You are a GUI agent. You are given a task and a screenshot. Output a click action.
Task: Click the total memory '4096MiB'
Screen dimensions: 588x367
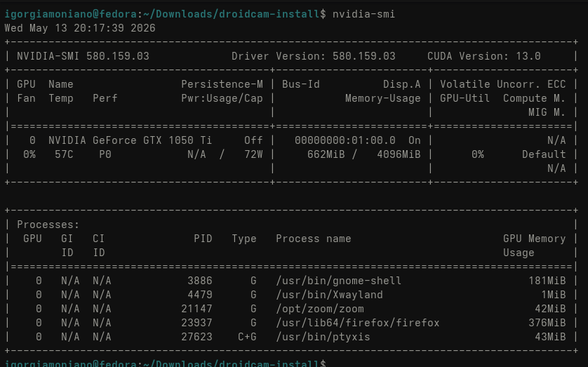pos(399,154)
